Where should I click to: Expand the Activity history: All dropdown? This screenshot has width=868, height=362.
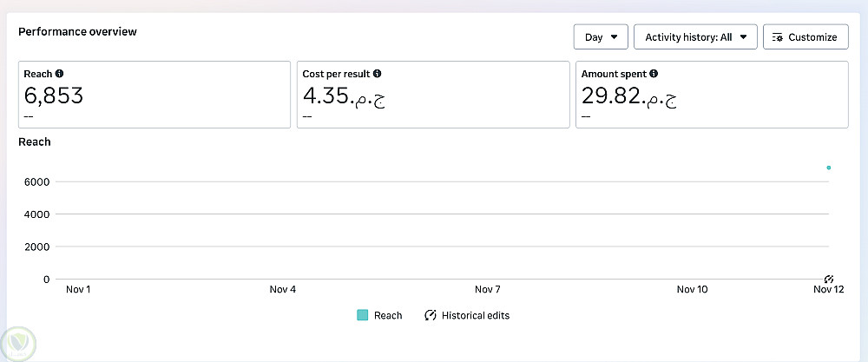click(695, 37)
